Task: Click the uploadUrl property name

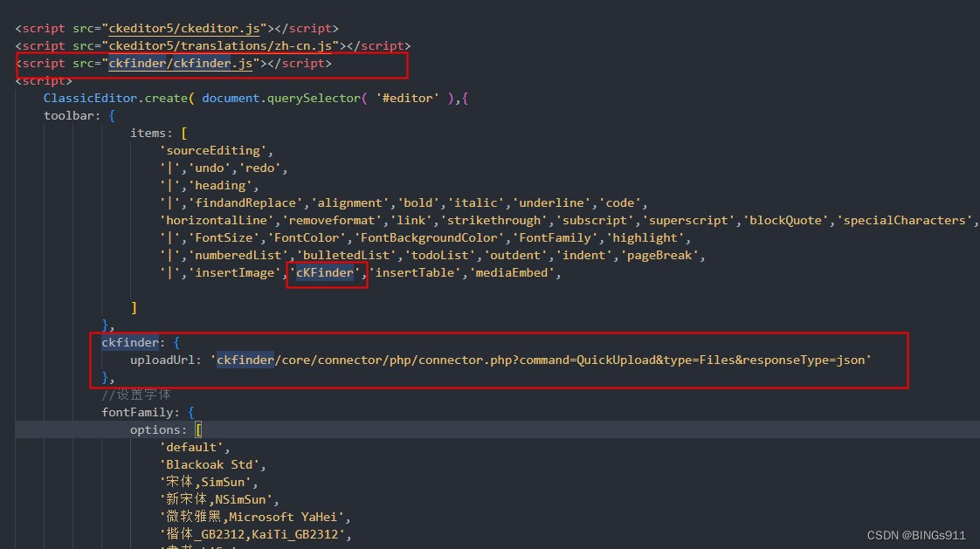Action: tap(162, 360)
